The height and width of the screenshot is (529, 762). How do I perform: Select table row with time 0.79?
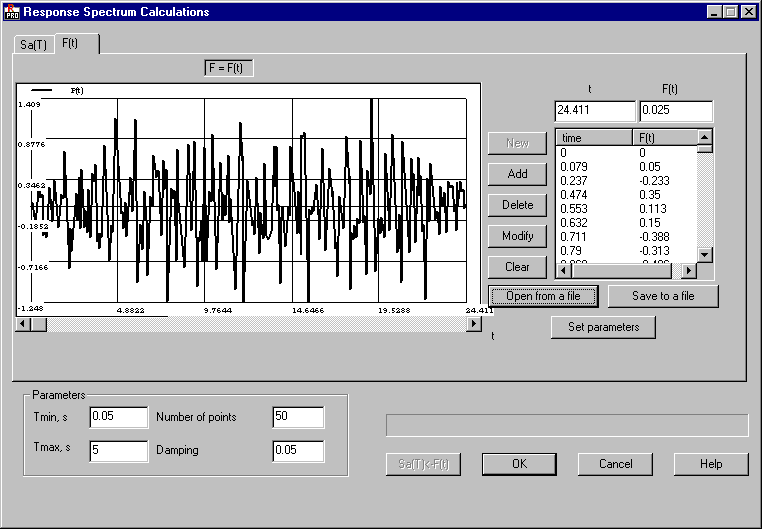626,251
